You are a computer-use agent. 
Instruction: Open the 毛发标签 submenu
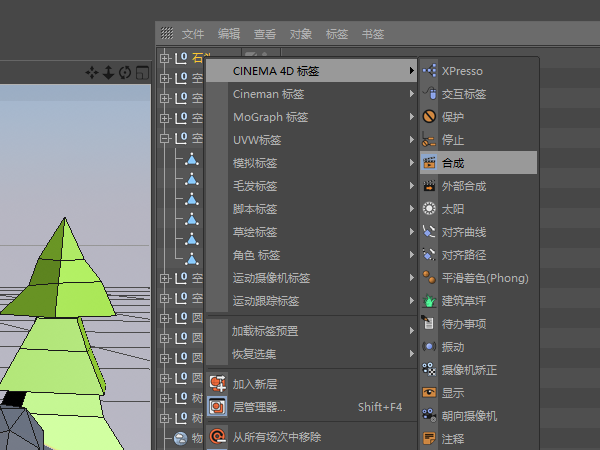(x=311, y=186)
